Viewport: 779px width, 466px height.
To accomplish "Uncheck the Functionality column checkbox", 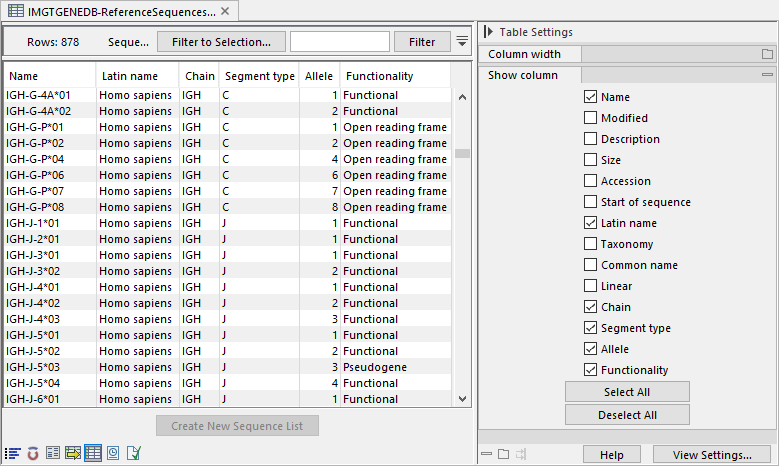I will [x=590, y=370].
